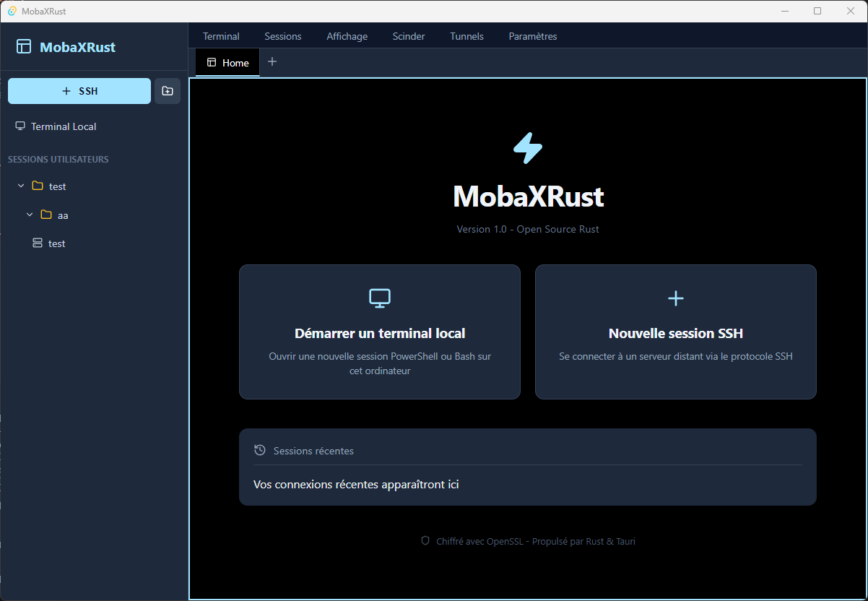Click the yellow folder icon for aa
Image resolution: width=868 pixels, height=601 pixels.
coord(46,215)
